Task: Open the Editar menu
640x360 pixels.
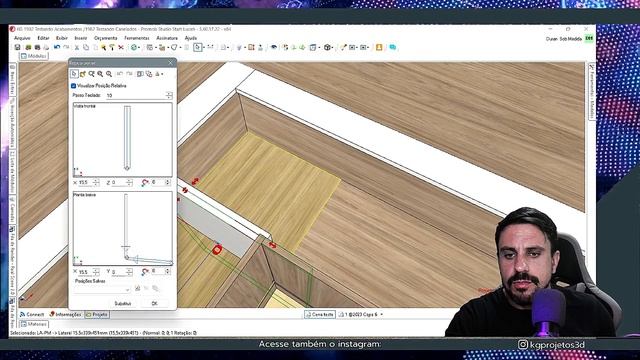Action: pos(43,38)
